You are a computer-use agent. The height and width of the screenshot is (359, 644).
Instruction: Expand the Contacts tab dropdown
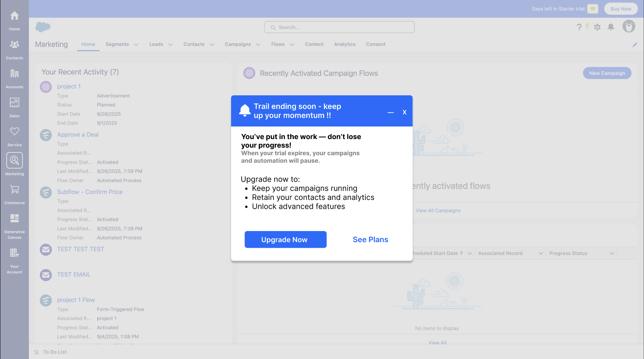click(x=212, y=45)
